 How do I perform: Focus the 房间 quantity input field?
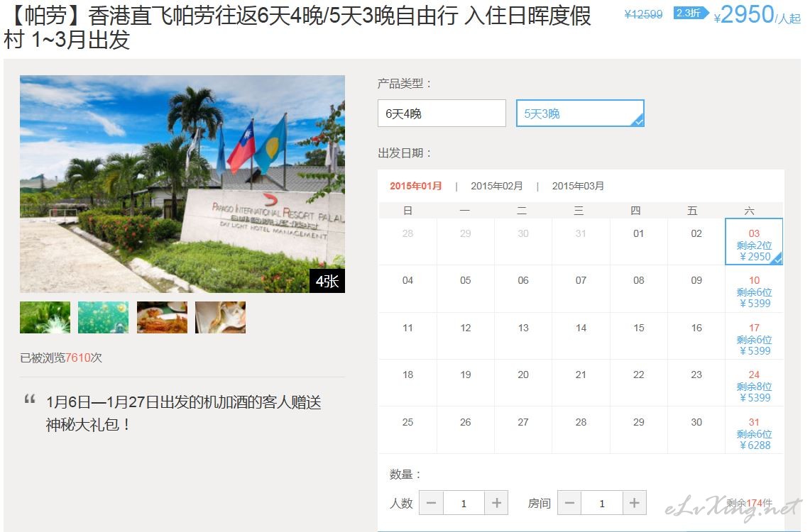(x=602, y=503)
